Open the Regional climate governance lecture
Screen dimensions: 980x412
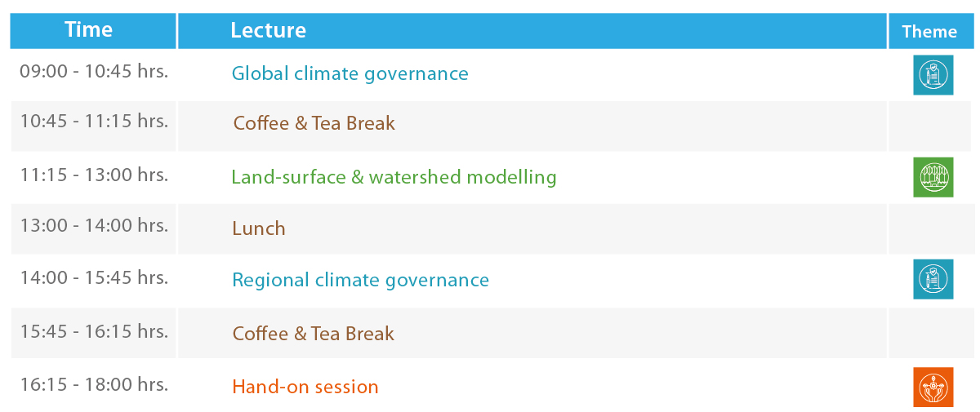(x=360, y=280)
